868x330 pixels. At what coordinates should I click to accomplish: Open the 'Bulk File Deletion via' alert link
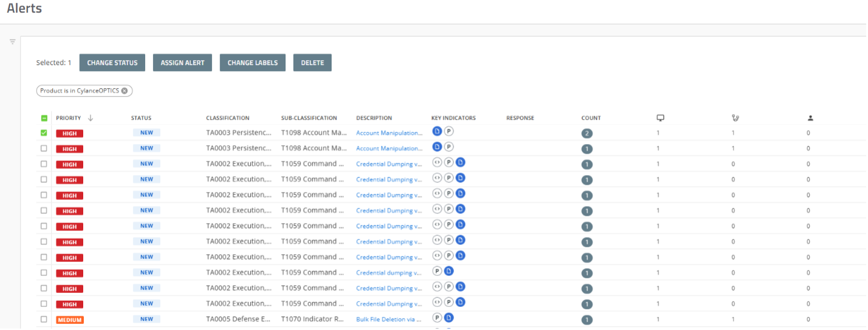pyautogui.click(x=389, y=320)
